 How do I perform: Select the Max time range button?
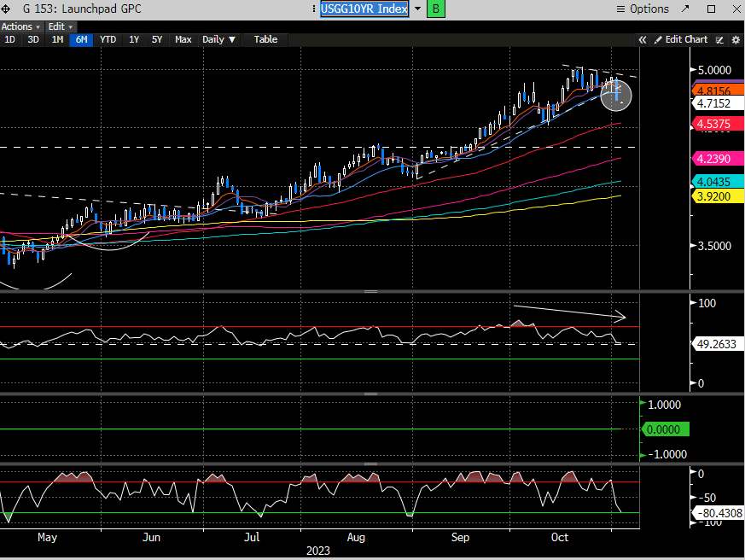(183, 39)
